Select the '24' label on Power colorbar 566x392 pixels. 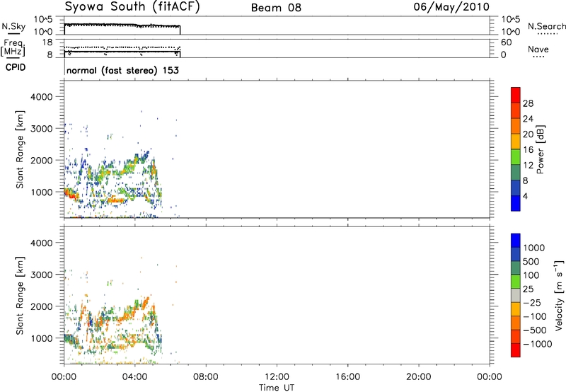pos(528,119)
